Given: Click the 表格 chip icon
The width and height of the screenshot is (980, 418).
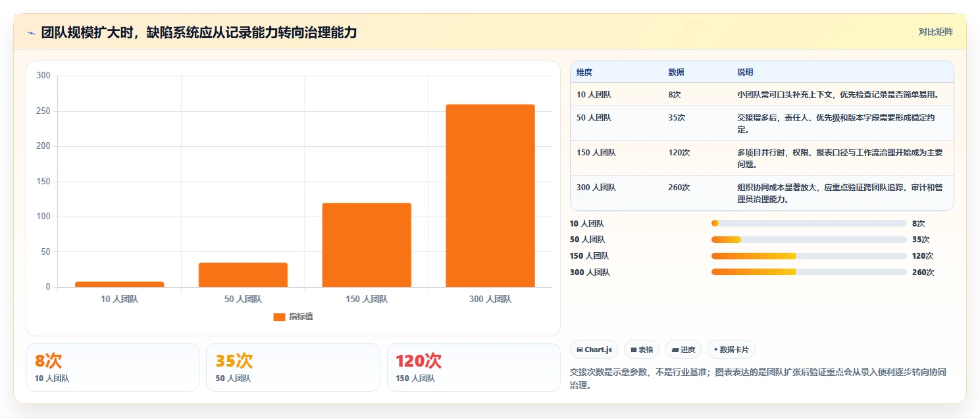Looking at the screenshot, I should click(634, 350).
